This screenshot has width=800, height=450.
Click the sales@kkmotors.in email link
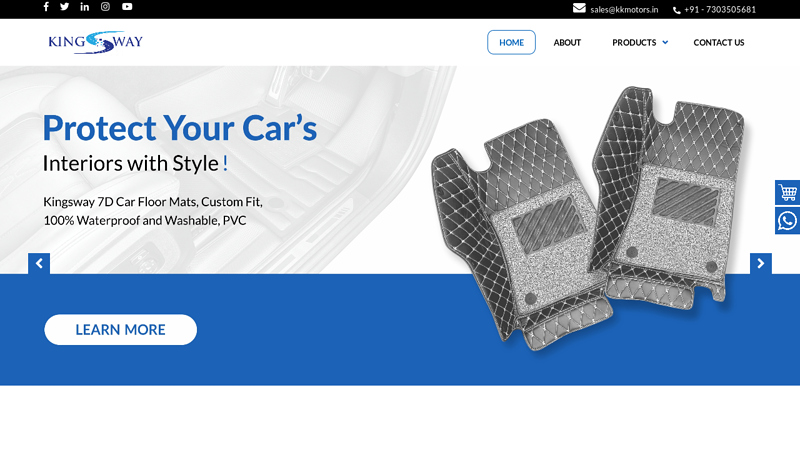click(624, 10)
